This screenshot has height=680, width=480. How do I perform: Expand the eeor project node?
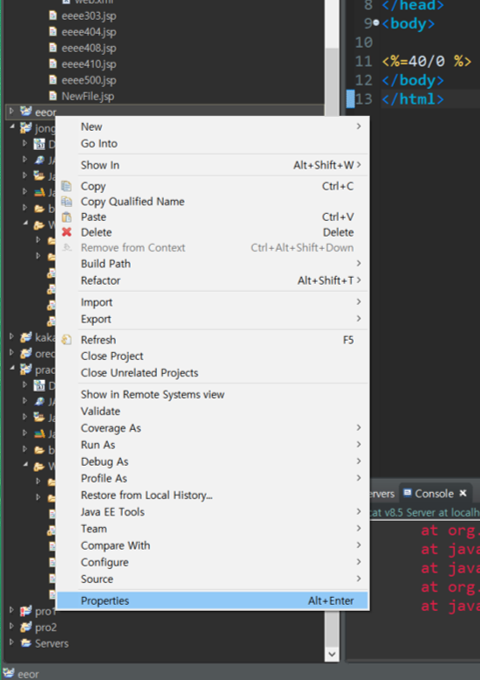(x=12, y=111)
